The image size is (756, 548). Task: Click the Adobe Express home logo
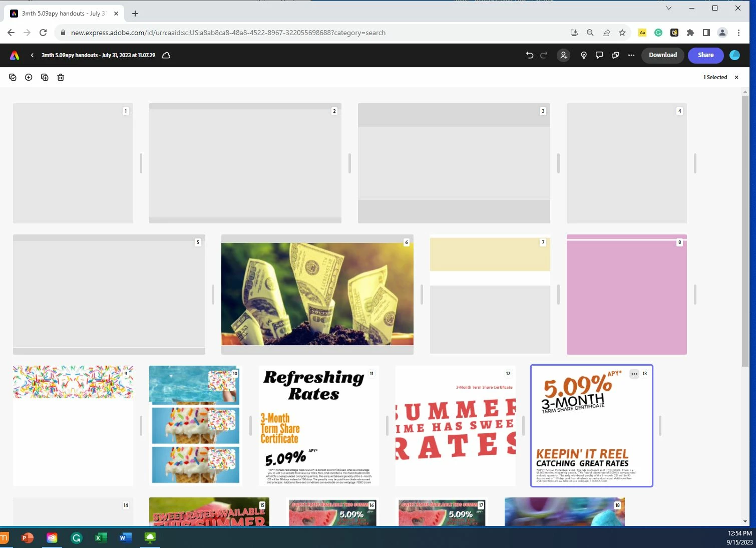click(15, 55)
